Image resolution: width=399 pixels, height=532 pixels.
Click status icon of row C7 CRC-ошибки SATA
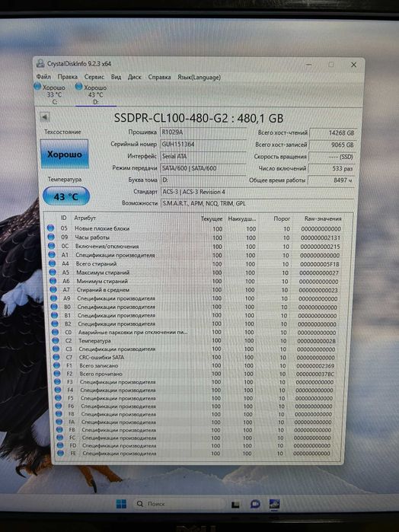pos(56,357)
